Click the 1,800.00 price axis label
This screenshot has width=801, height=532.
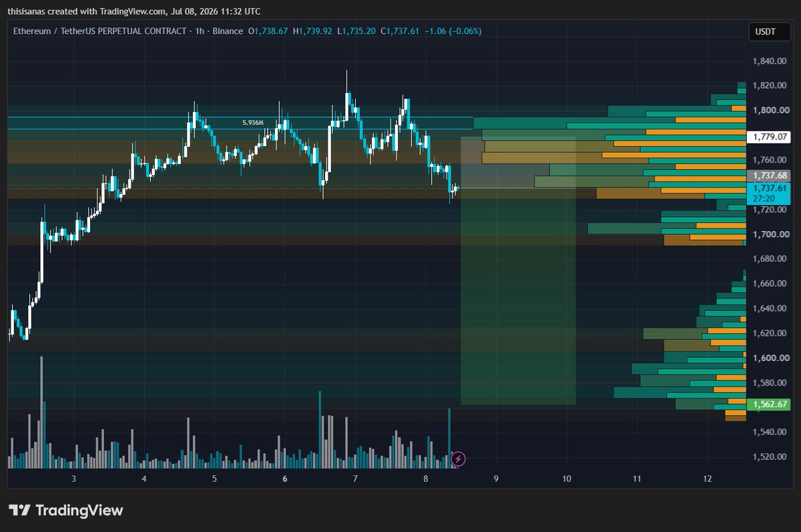click(x=771, y=110)
